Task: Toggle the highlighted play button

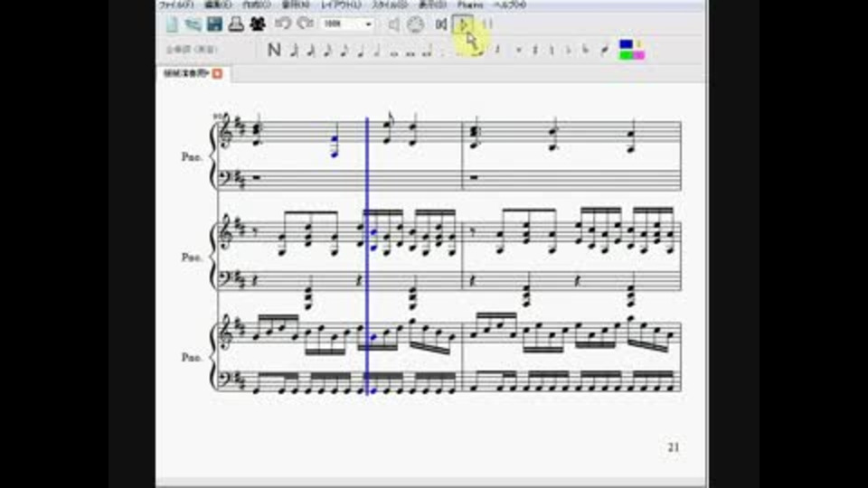Action: pyautogui.click(x=463, y=24)
